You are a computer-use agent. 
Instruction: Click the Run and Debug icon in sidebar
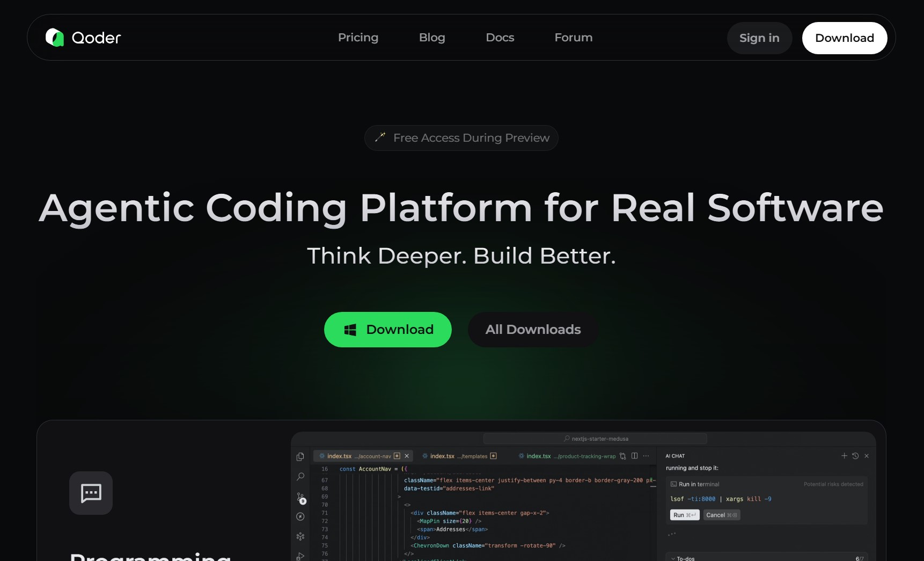[x=300, y=556]
